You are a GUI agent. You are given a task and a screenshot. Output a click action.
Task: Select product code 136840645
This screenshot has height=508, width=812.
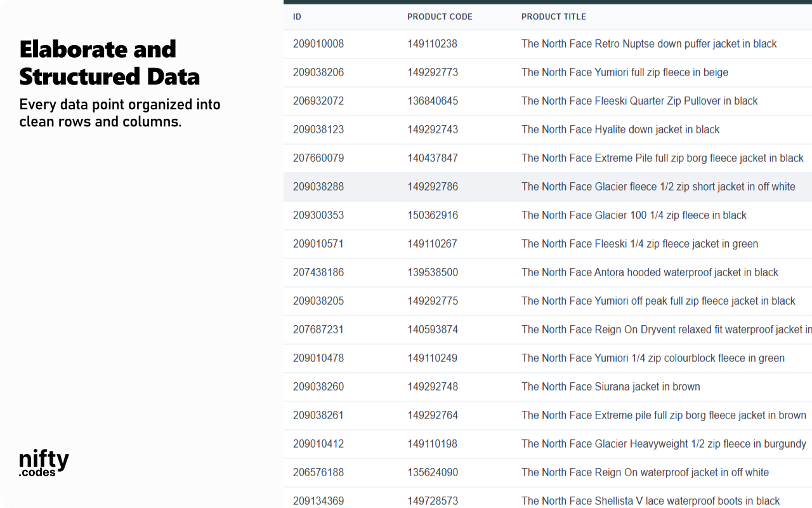click(x=433, y=101)
